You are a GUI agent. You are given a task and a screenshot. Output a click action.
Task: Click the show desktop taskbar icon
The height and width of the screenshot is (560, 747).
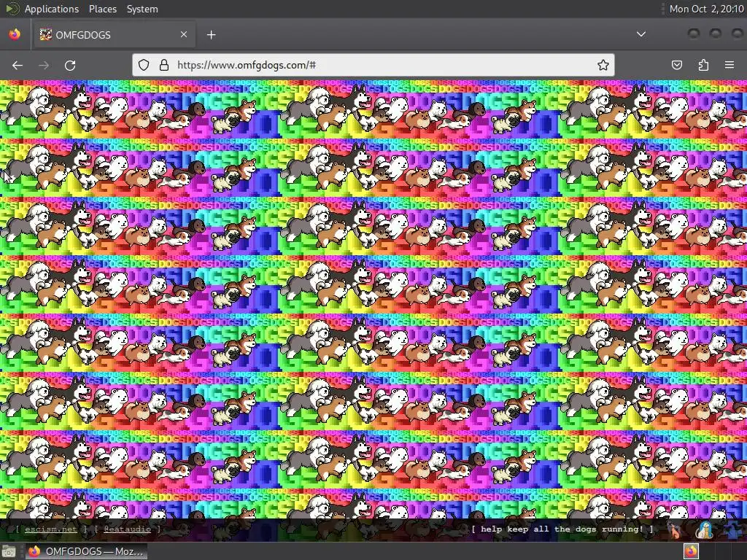9,551
